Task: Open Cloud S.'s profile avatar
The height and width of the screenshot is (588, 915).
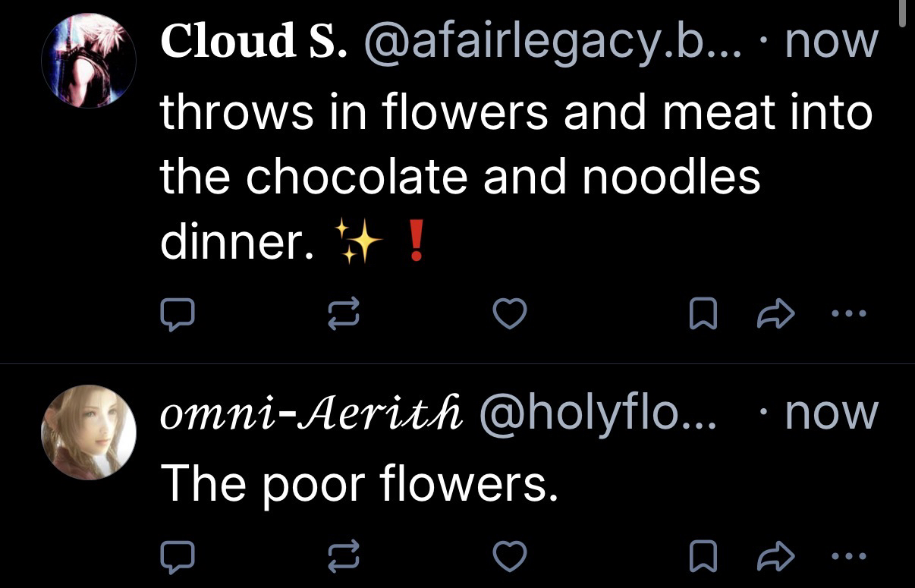Action: tap(88, 59)
